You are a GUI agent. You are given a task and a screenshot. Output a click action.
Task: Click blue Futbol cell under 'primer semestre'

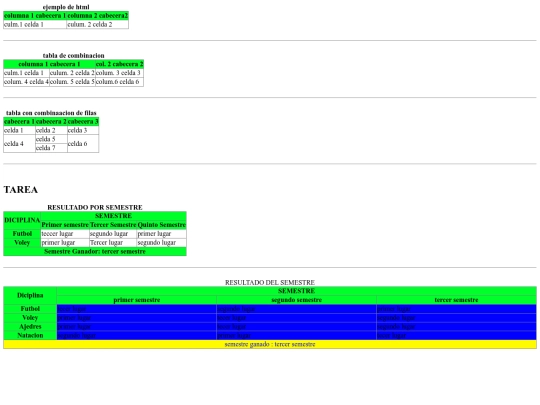click(x=137, y=309)
